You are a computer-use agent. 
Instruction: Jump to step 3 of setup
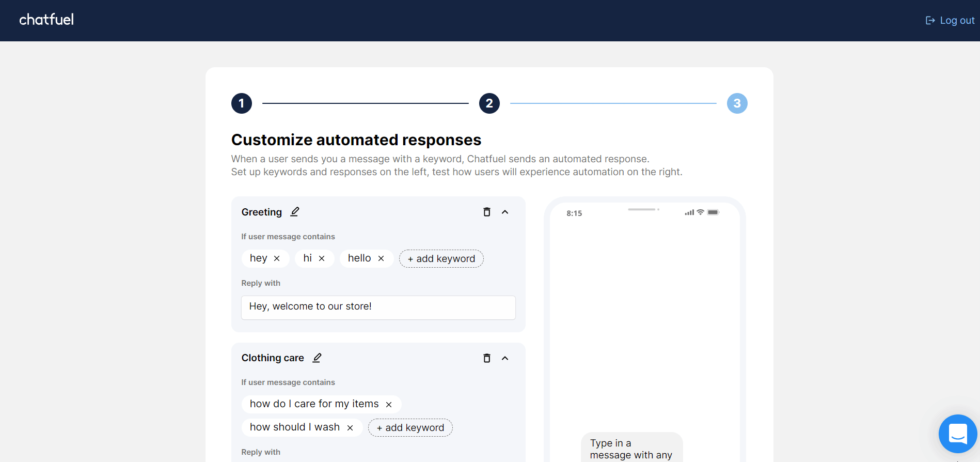[x=737, y=103]
